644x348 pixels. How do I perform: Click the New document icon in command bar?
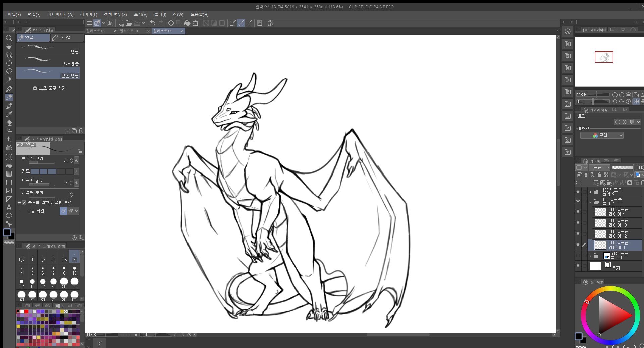click(121, 23)
